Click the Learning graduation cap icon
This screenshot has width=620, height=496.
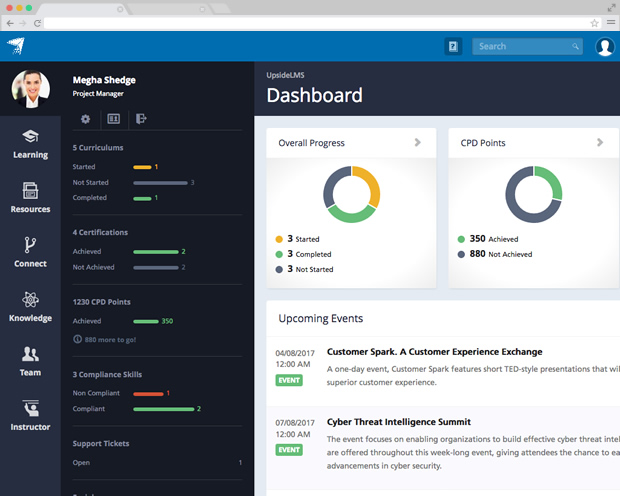pyautogui.click(x=30, y=136)
